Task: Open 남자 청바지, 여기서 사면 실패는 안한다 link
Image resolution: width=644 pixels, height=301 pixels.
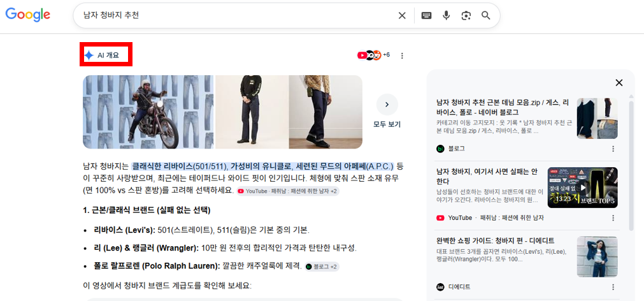Action: click(x=488, y=176)
